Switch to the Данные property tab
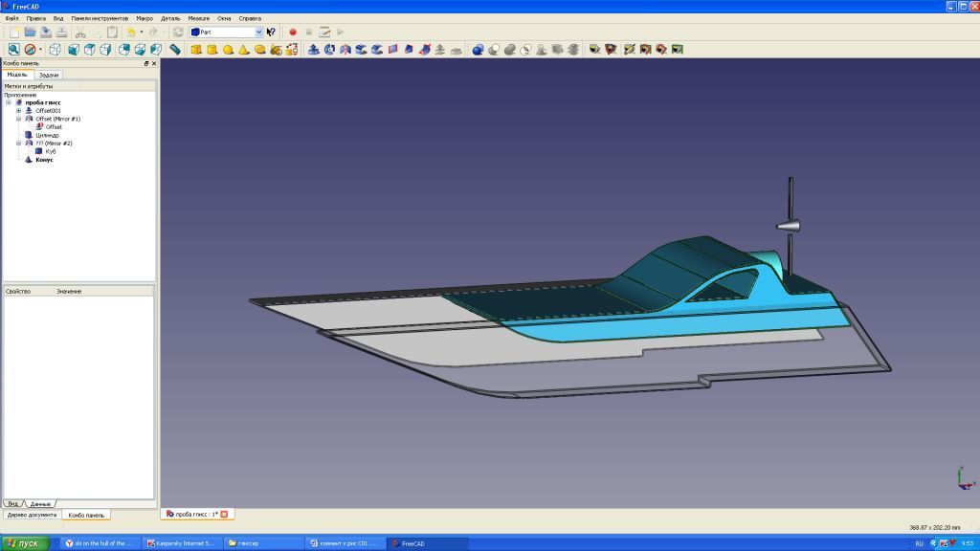This screenshot has width=980, height=551. 40,503
